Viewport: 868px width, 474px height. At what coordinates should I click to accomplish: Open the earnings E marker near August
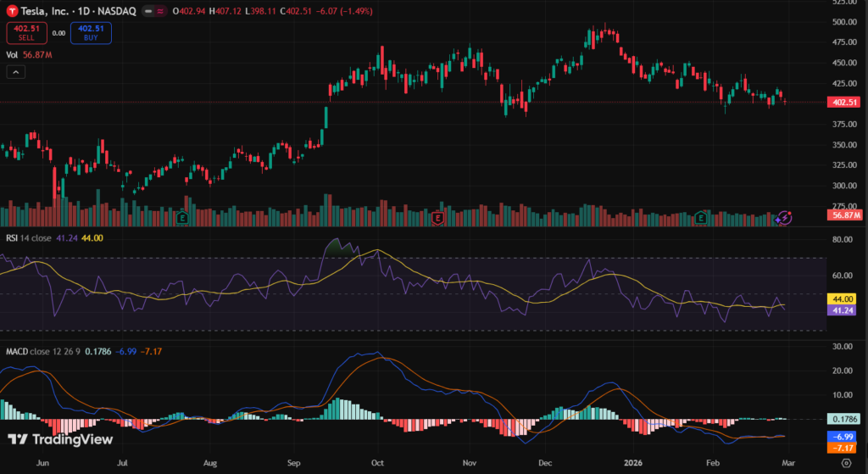click(x=182, y=218)
